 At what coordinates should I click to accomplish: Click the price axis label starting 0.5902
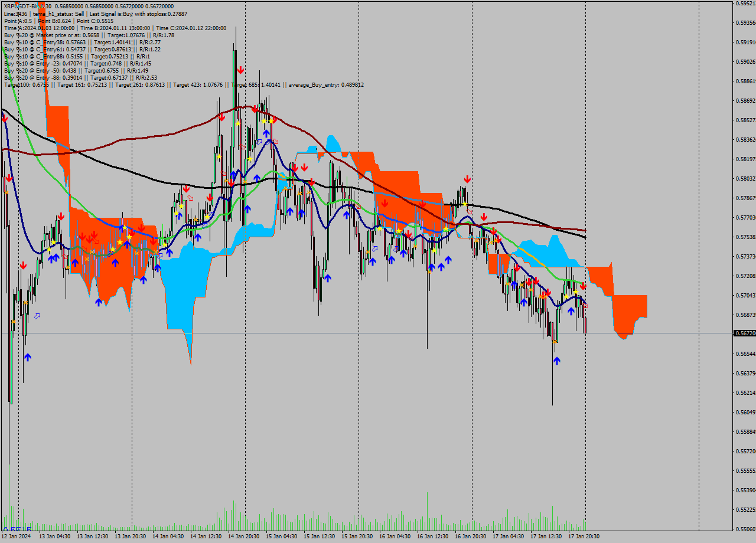pyautogui.click(x=746, y=61)
